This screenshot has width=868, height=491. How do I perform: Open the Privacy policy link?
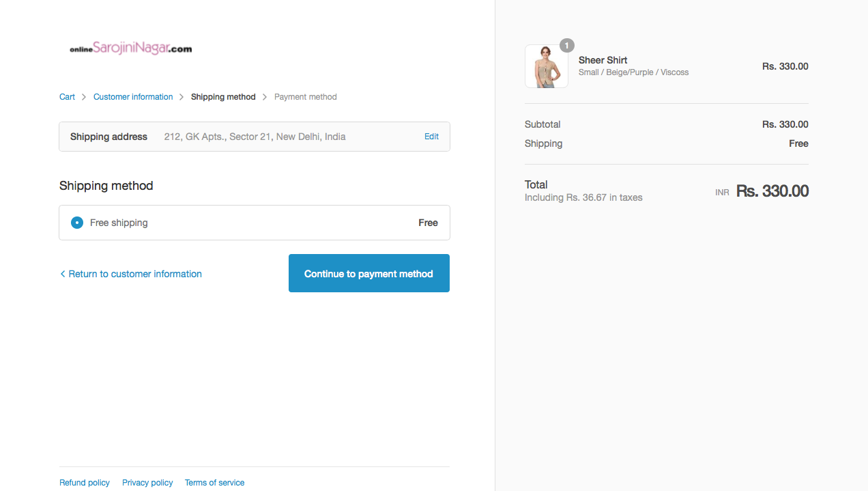coord(147,483)
